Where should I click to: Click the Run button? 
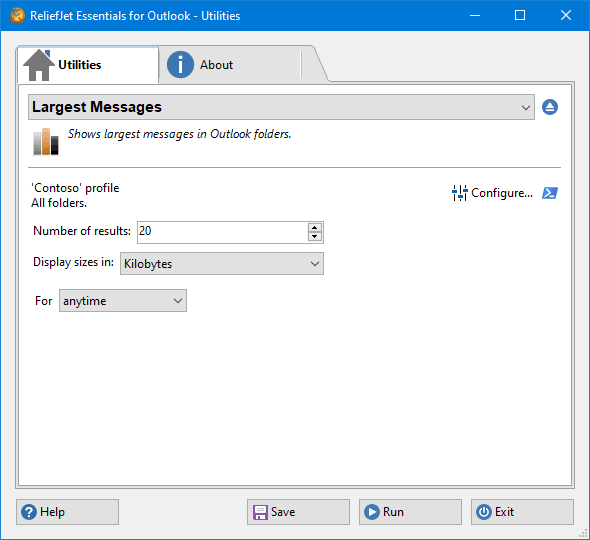pos(410,512)
